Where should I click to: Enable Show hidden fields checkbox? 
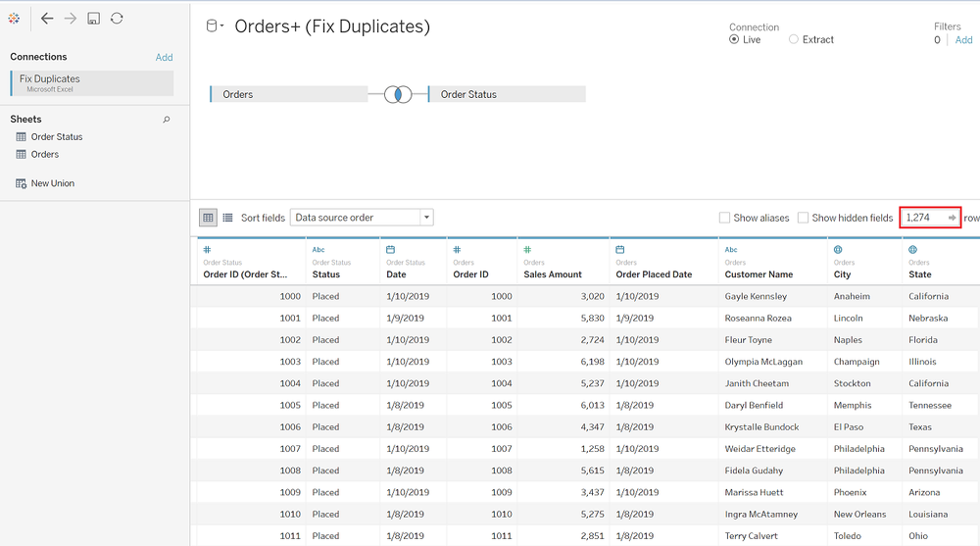[804, 218]
